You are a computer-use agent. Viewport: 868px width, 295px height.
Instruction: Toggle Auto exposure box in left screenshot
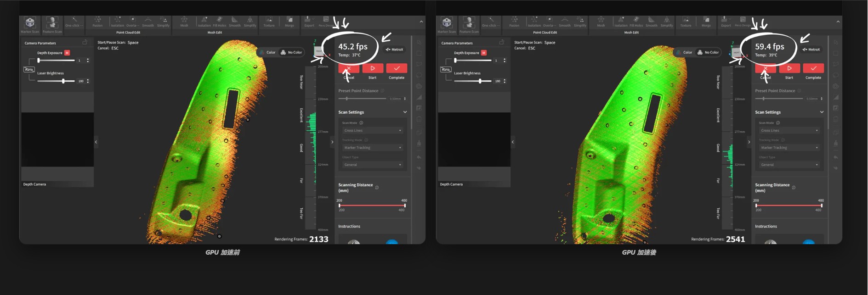29,69
